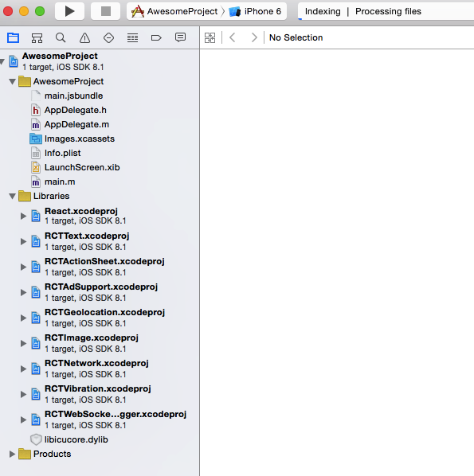Select AppDelegate.h header file
Viewport: 474px width, 476px height.
point(76,110)
